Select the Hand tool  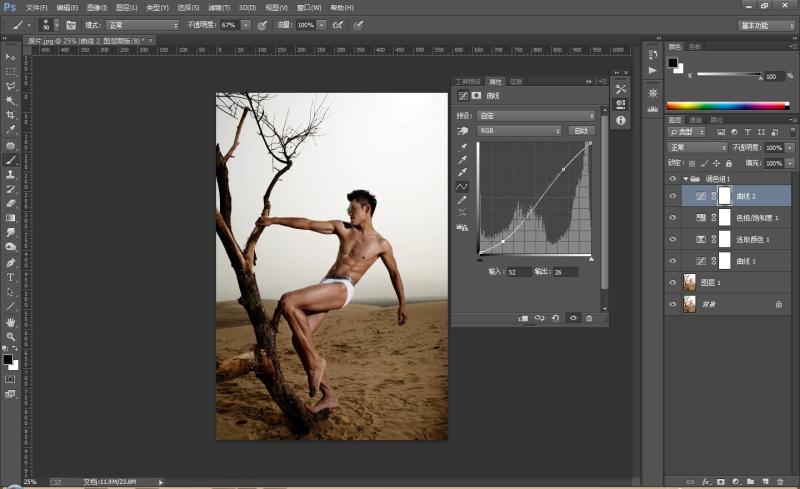click(10, 322)
